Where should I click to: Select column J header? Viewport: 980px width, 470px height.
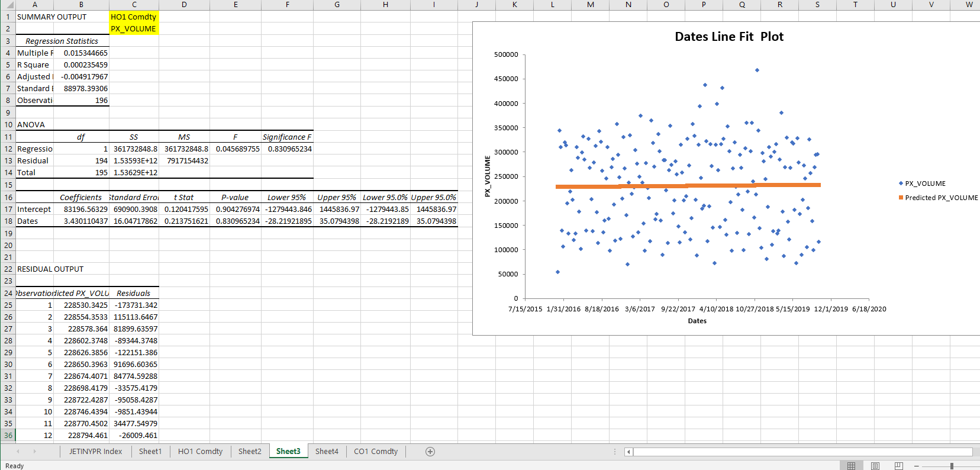[x=477, y=5]
